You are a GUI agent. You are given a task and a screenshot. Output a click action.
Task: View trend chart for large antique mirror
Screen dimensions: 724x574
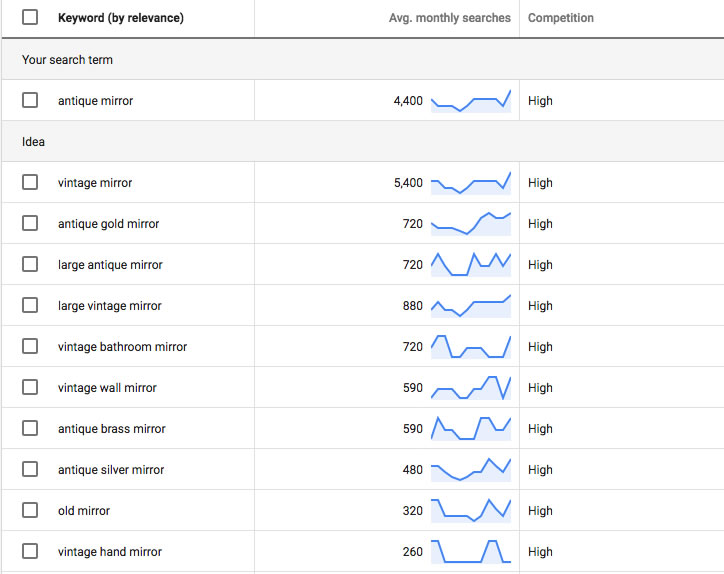pos(471,265)
